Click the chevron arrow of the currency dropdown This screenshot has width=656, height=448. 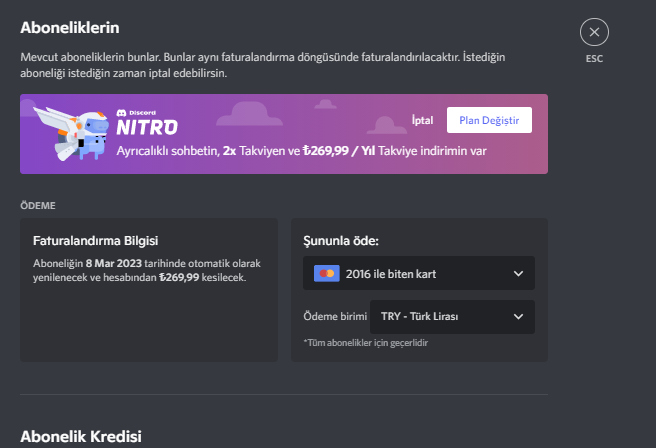click(x=518, y=317)
